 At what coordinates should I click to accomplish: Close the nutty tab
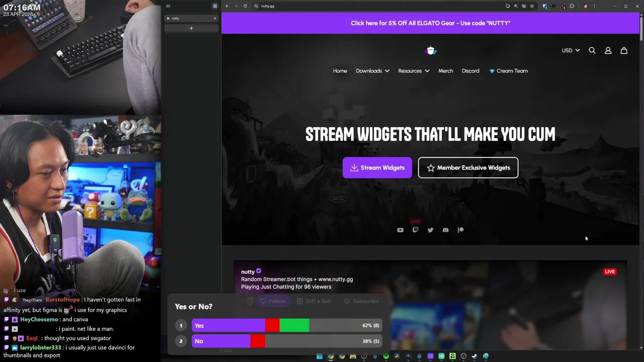pyautogui.click(x=215, y=18)
